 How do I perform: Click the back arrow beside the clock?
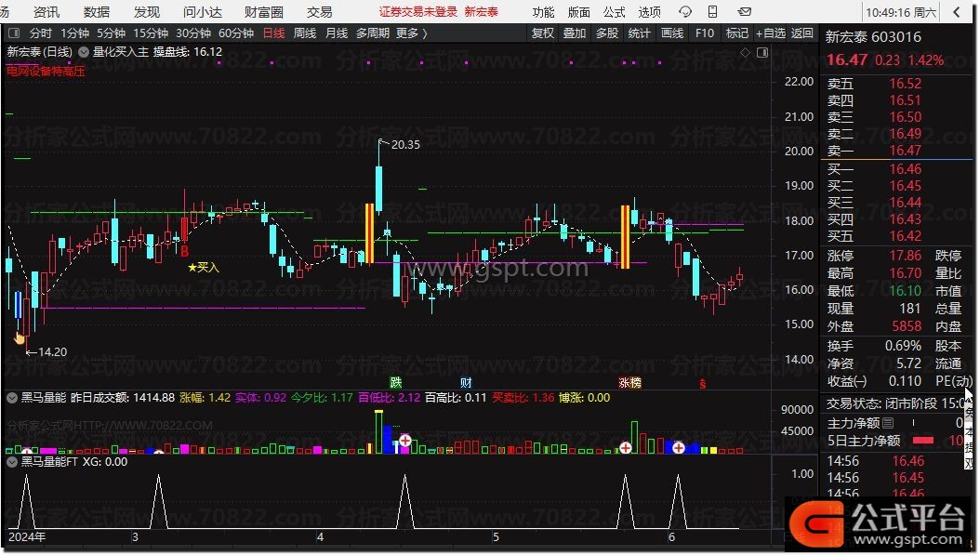pos(956,12)
